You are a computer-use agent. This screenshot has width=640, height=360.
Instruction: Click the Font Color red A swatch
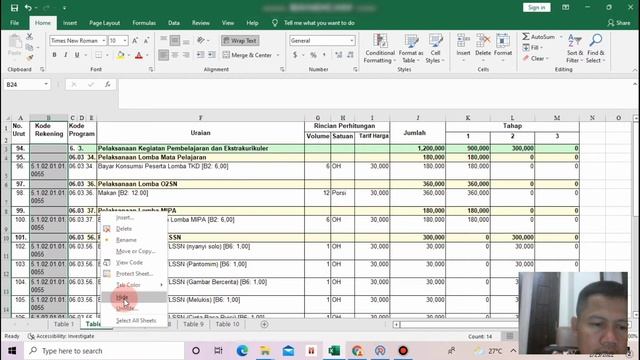coord(139,55)
